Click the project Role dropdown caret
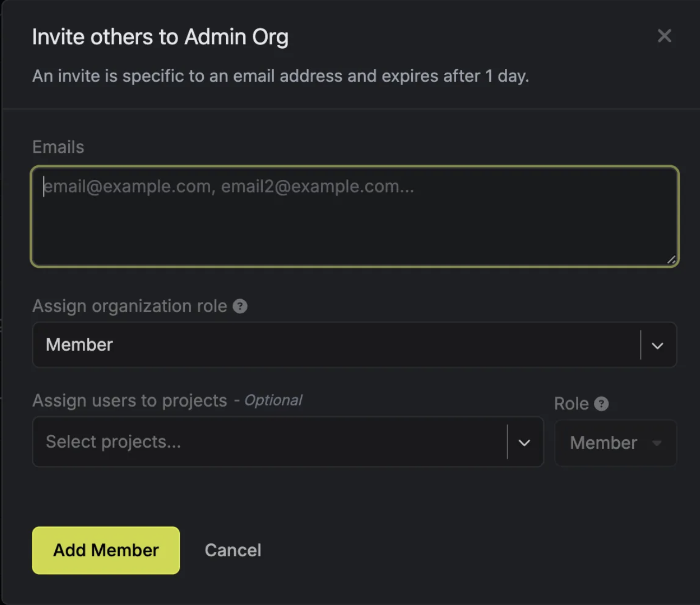The width and height of the screenshot is (700, 605). pyautogui.click(x=657, y=443)
